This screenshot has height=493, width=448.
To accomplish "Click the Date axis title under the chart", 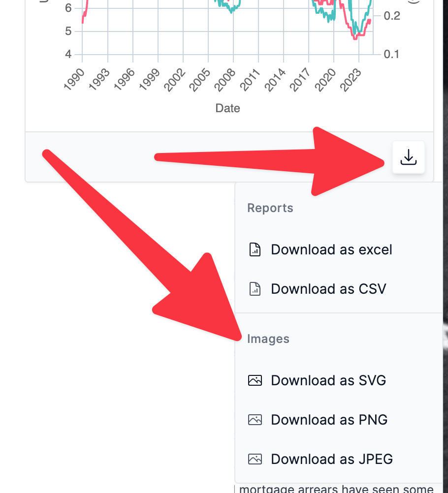I will pyautogui.click(x=227, y=108).
